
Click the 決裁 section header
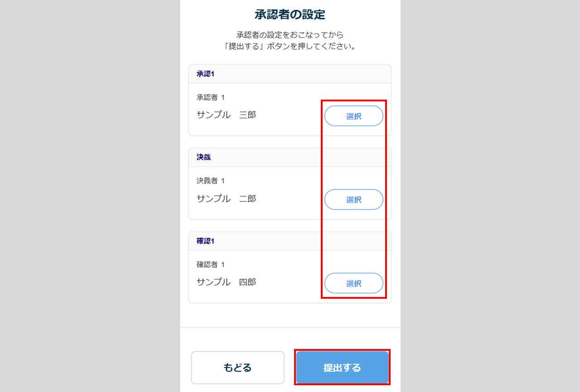coord(203,158)
